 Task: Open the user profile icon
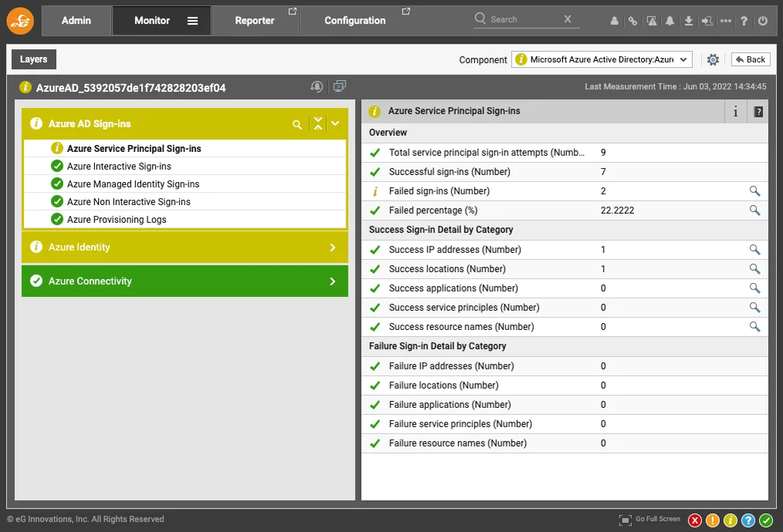(614, 21)
